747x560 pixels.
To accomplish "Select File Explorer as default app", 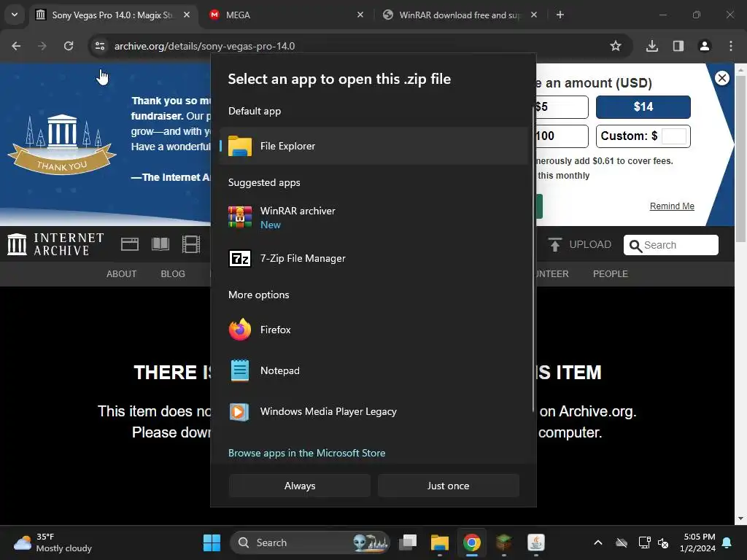I will pos(374,146).
